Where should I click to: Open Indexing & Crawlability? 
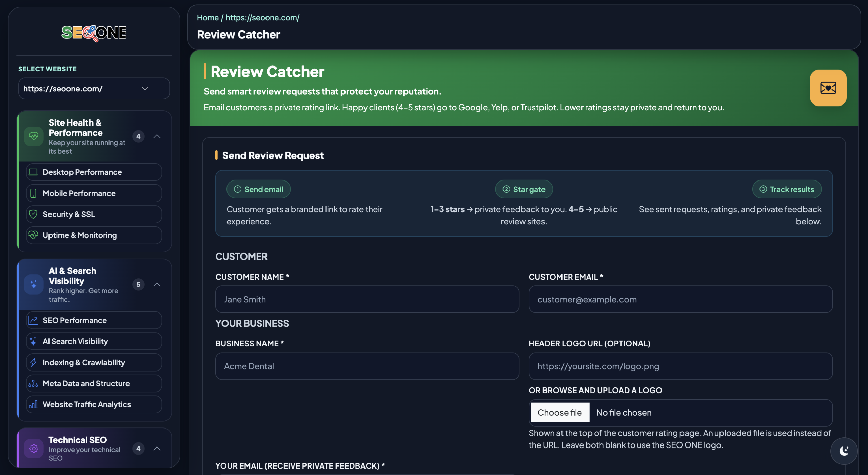pos(94,362)
